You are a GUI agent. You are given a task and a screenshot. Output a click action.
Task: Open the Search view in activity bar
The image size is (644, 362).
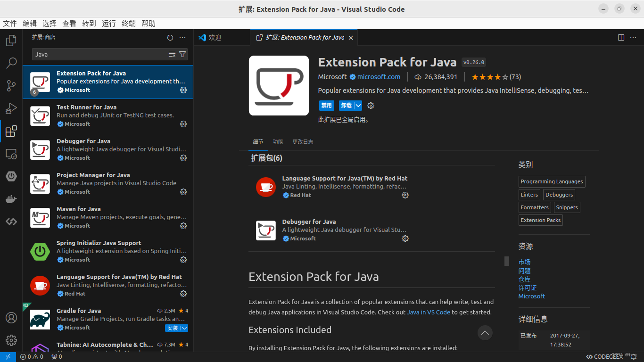tap(11, 63)
